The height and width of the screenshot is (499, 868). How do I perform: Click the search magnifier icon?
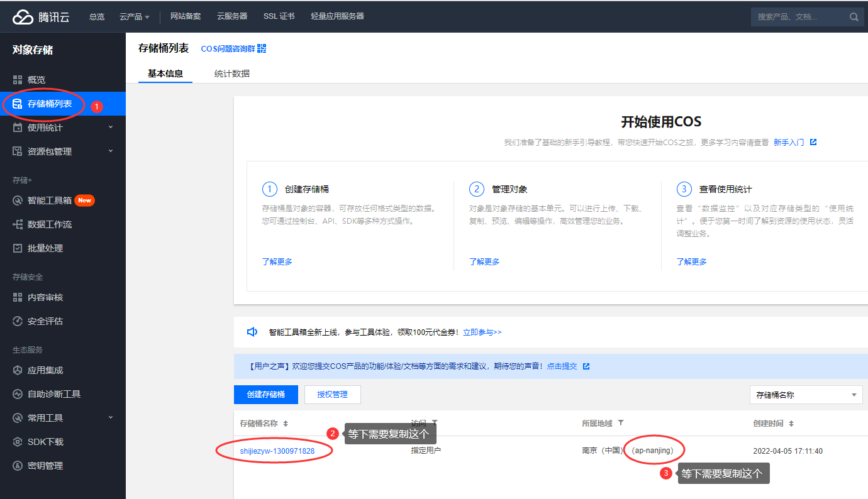854,17
